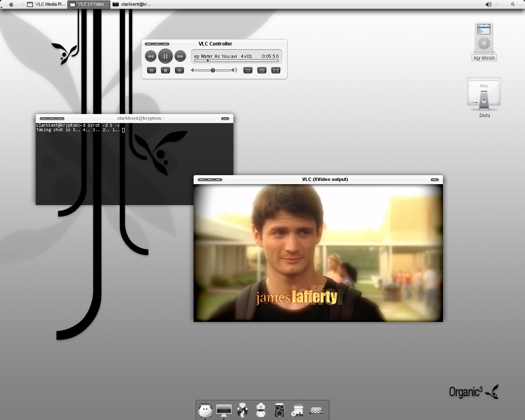Click the window buttons group on VLC Controller title bar

pyautogui.click(x=157, y=44)
